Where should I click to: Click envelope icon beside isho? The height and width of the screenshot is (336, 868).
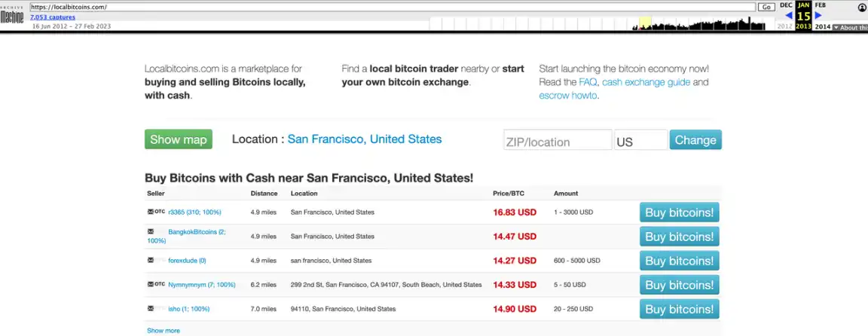point(150,309)
